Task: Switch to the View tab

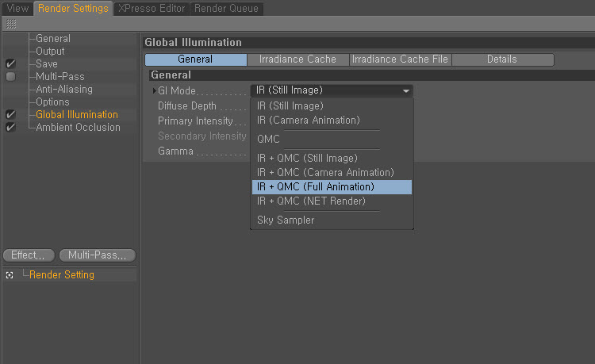Action: [17, 9]
